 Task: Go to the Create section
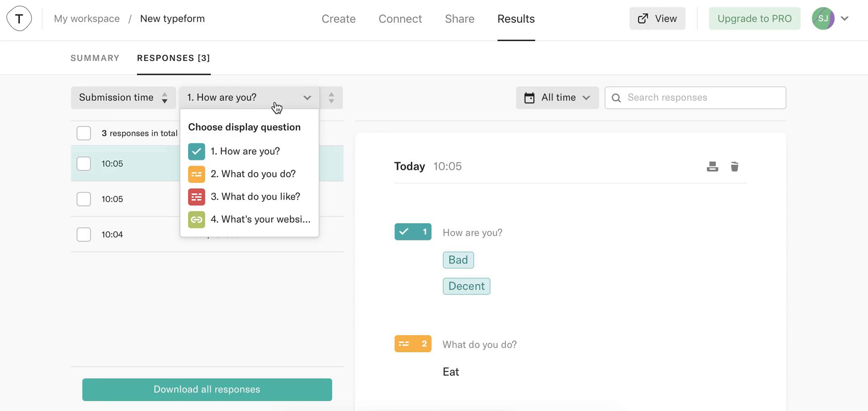point(339,19)
